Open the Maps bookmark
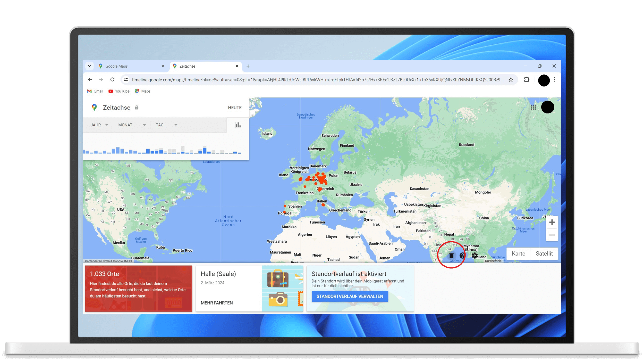The height and width of the screenshot is (360, 644). [x=143, y=91]
